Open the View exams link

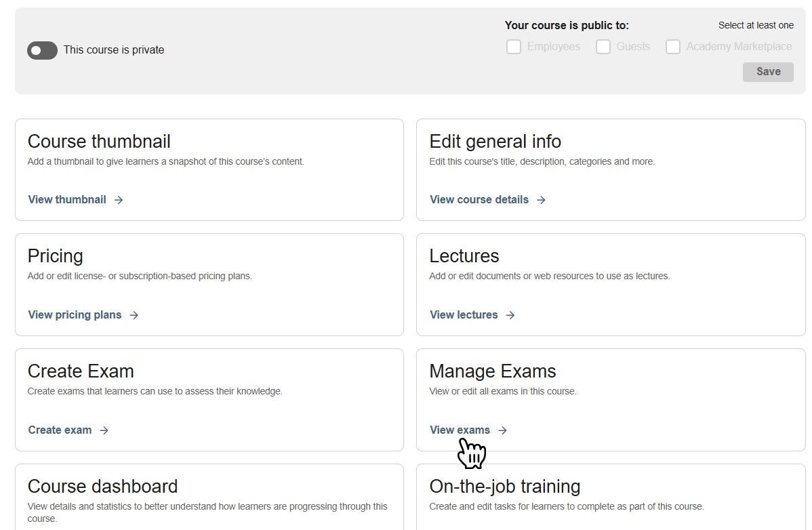[x=460, y=430]
